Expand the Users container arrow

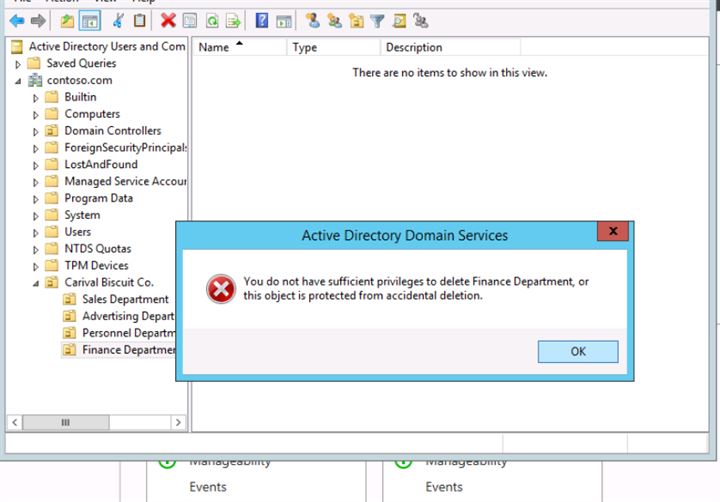pos(35,233)
